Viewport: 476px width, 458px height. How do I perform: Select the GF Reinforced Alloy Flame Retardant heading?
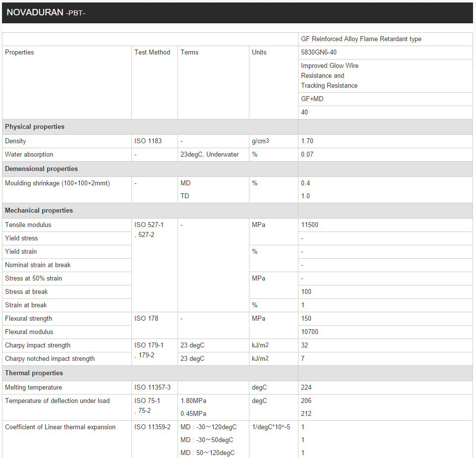[x=361, y=39]
